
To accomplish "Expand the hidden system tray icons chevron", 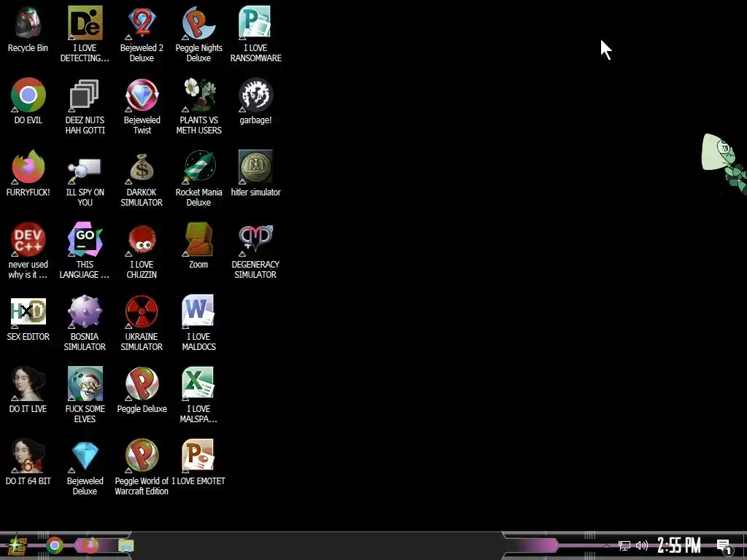I will coord(606,545).
